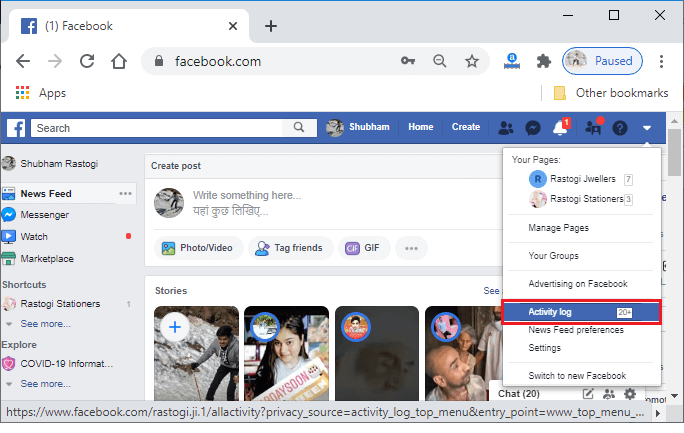Open the Messenger icon in top bar
Image resolution: width=684 pixels, height=433 pixels.
coord(533,128)
